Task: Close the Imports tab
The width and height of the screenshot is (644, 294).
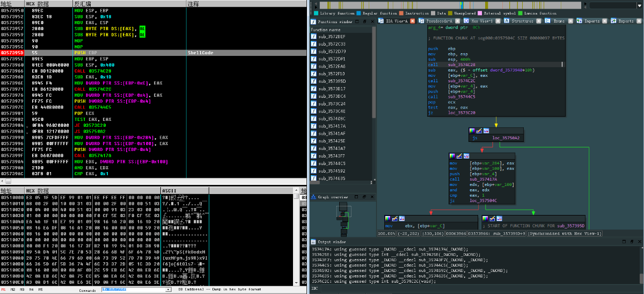Action: coord(605,21)
